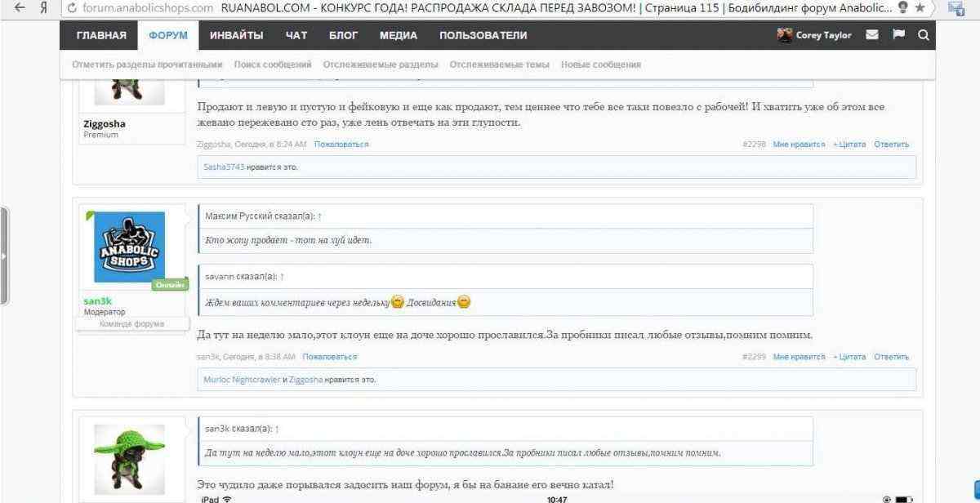Open 'Новые сообщения' link

tap(600, 65)
